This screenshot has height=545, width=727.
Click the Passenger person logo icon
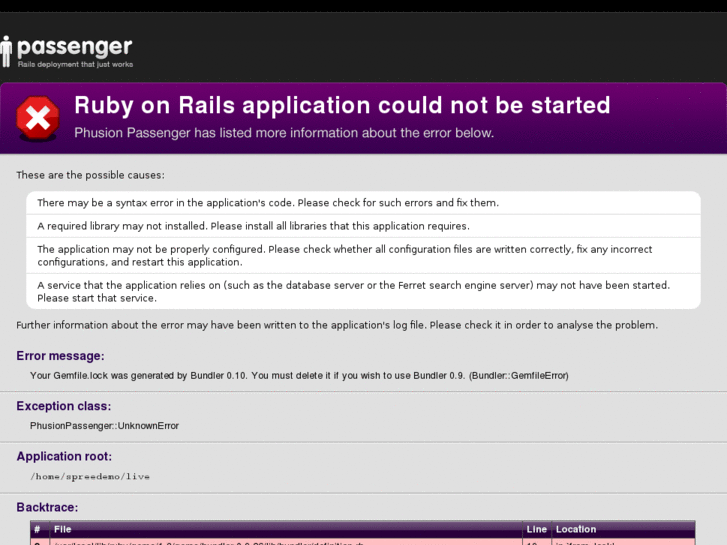[x=7, y=50]
